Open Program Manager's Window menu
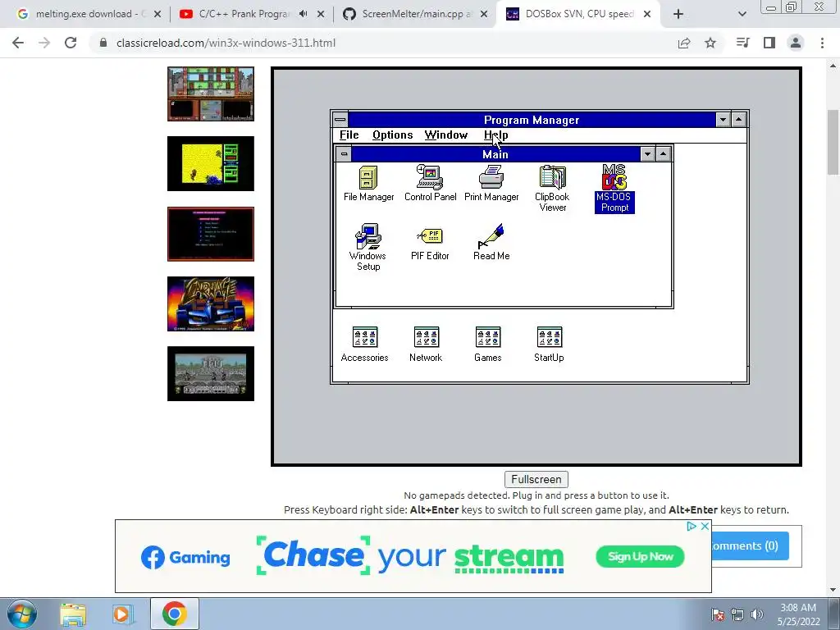This screenshot has width=840, height=630. tap(446, 135)
